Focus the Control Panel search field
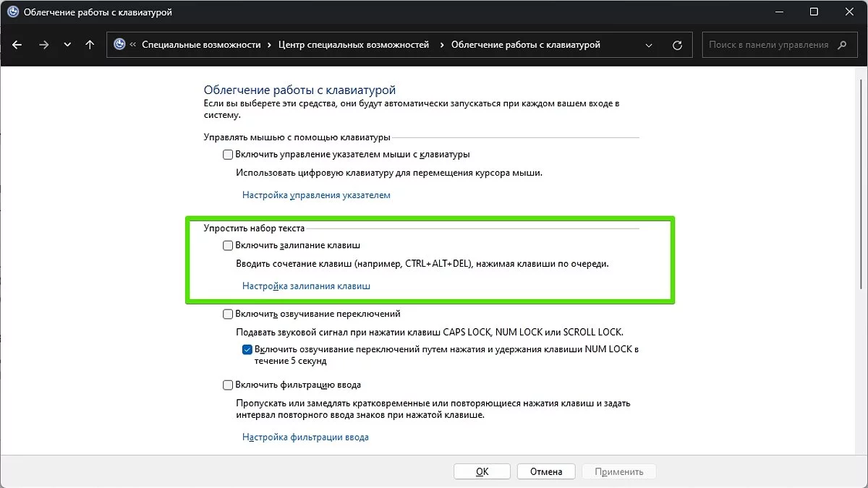 768,45
